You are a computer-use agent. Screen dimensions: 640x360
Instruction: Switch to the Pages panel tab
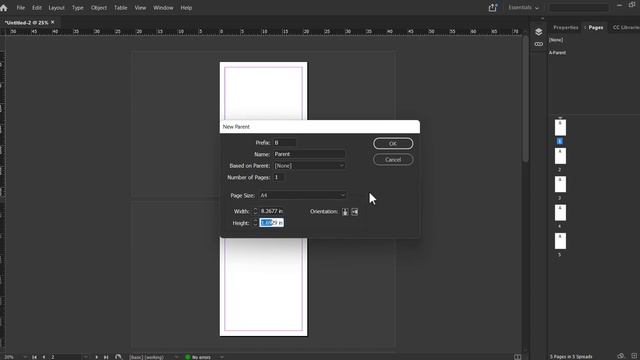pos(596,27)
